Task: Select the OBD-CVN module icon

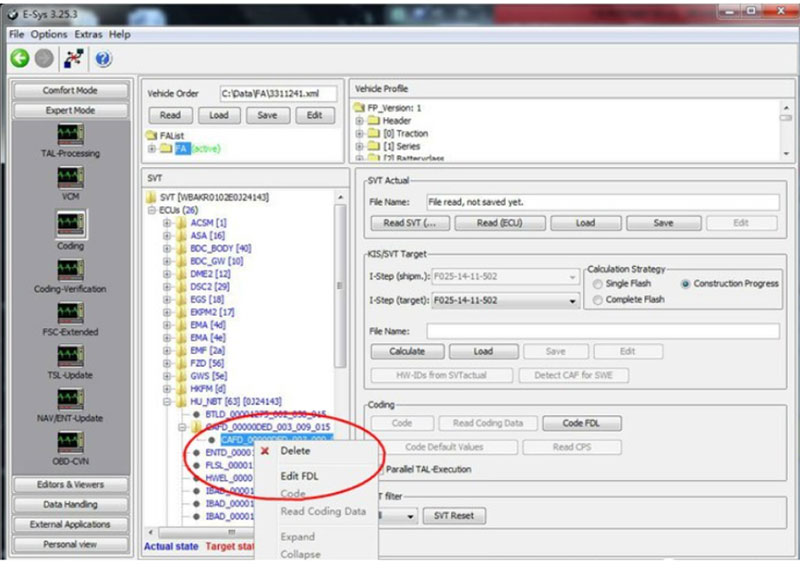Action: (70, 442)
